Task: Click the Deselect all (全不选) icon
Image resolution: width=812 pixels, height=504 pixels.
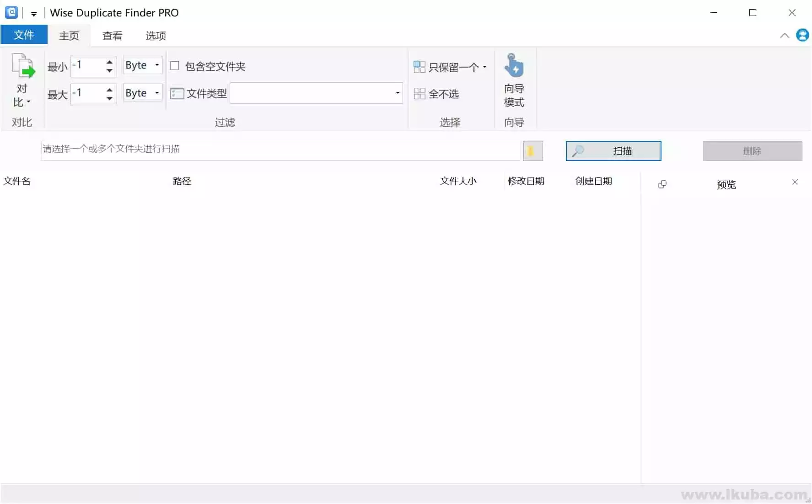Action: point(419,94)
